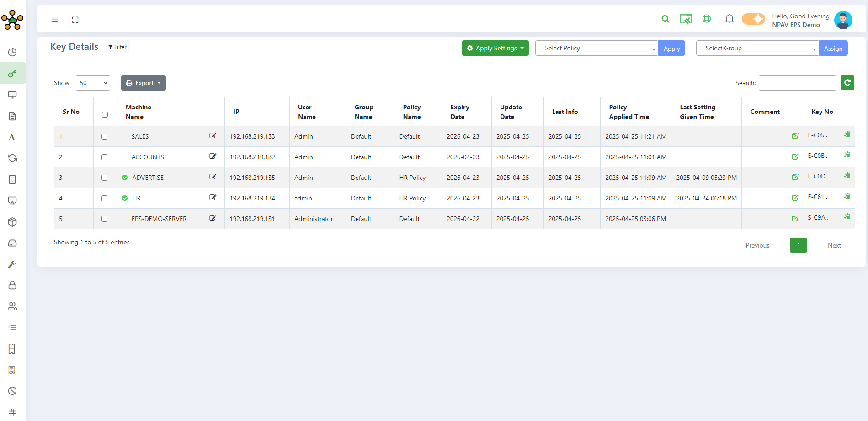Image resolution: width=868 pixels, height=421 pixels.
Task: Open the package box sidebar icon
Action: pos(12,222)
